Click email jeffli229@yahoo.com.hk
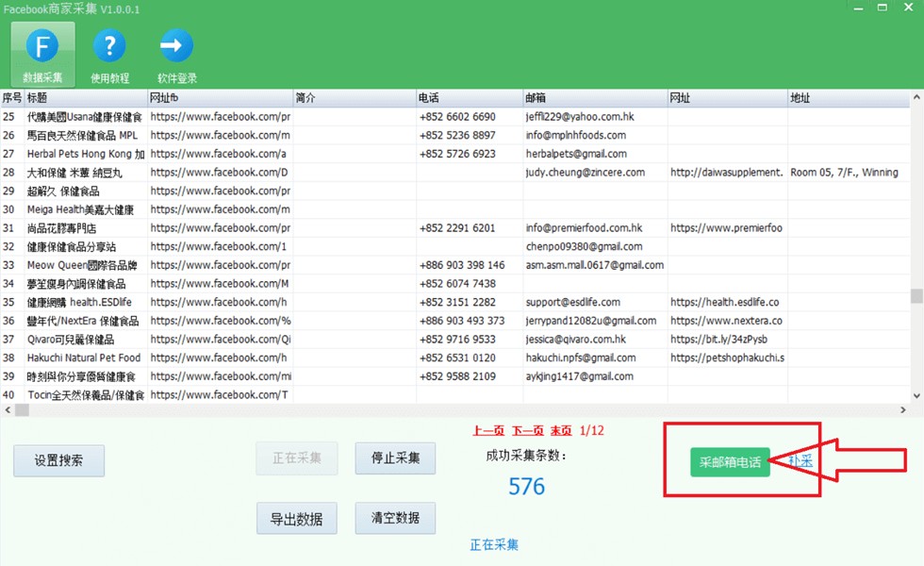 (580, 117)
